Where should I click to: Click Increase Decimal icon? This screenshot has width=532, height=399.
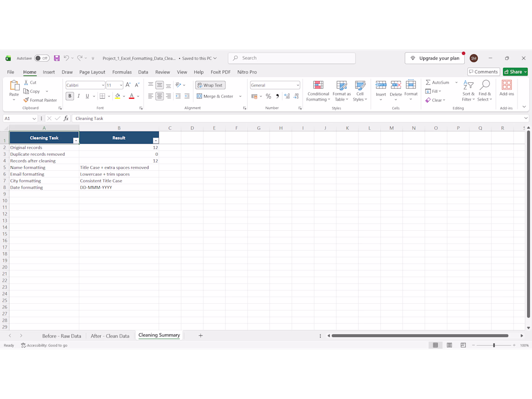(287, 96)
